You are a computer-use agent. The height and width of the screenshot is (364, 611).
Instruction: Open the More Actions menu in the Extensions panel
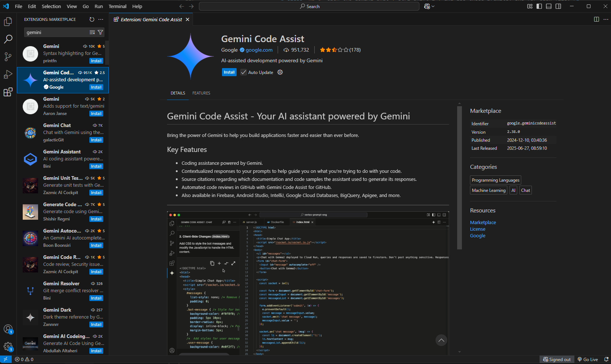(x=101, y=19)
